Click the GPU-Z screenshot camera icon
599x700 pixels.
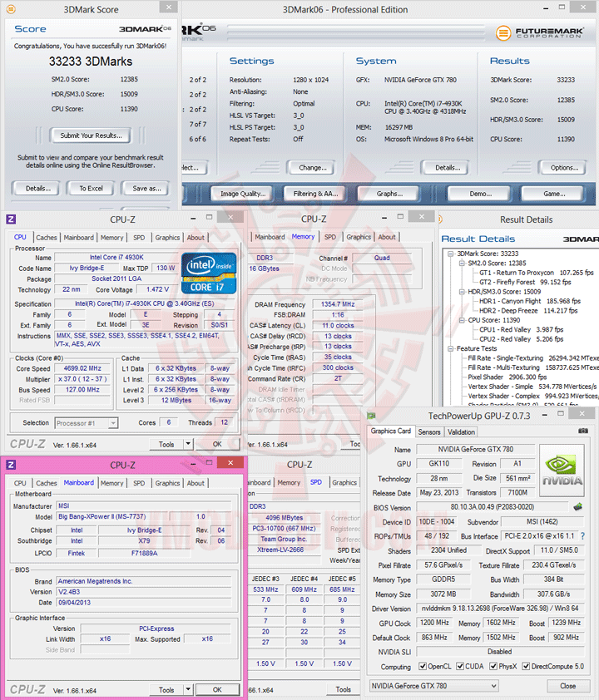click(x=583, y=431)
